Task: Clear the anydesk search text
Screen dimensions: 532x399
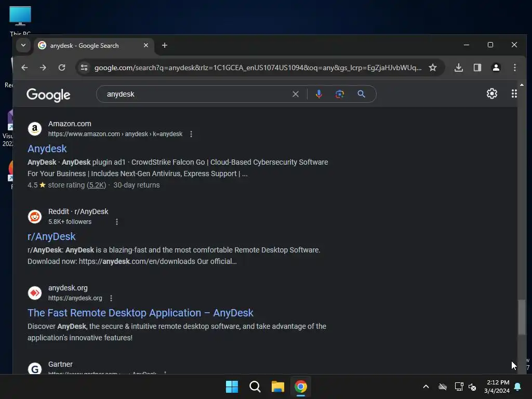Action: (296, 94)
